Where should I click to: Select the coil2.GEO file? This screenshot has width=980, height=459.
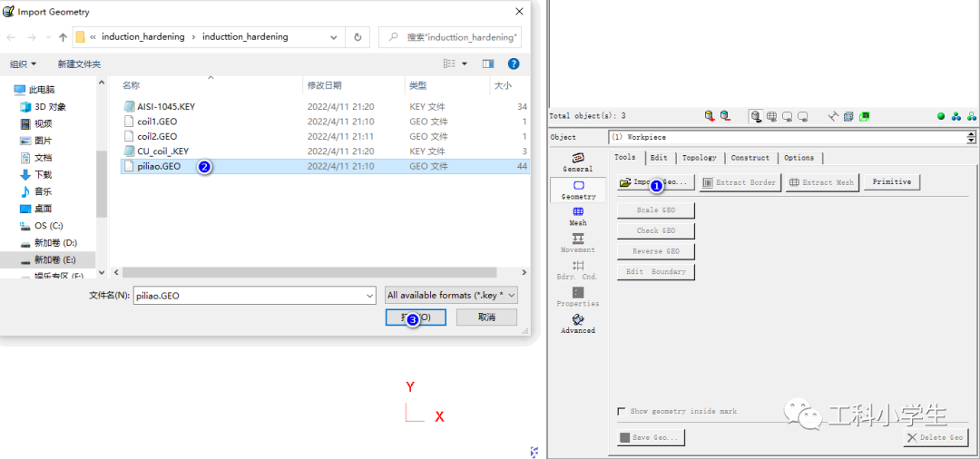[x=157, y=136]
